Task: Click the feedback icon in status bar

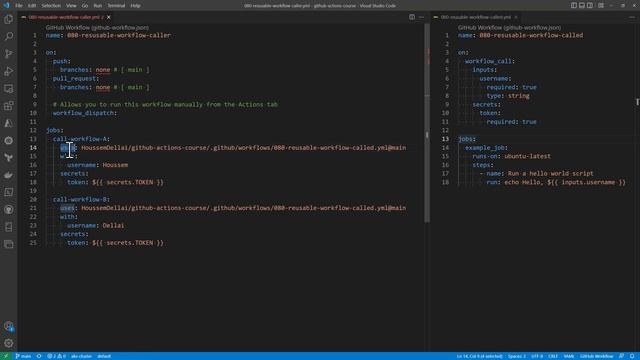Action: 621,356
